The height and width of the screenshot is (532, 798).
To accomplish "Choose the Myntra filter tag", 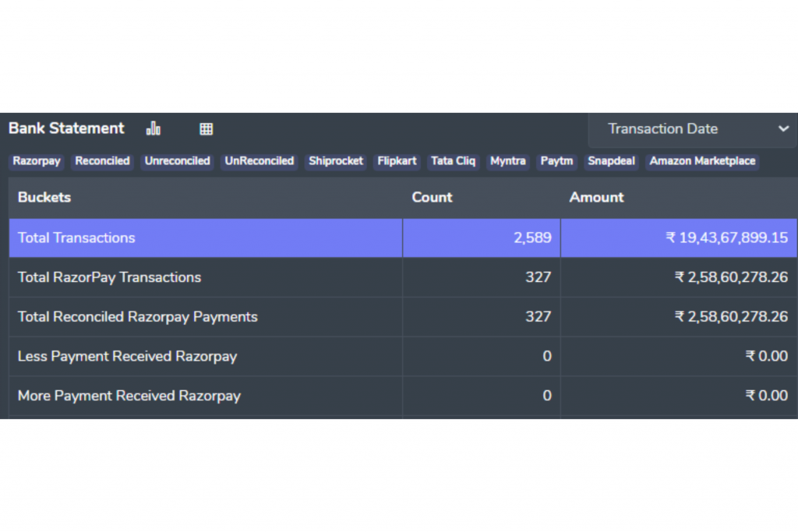I will click(508, 161).
